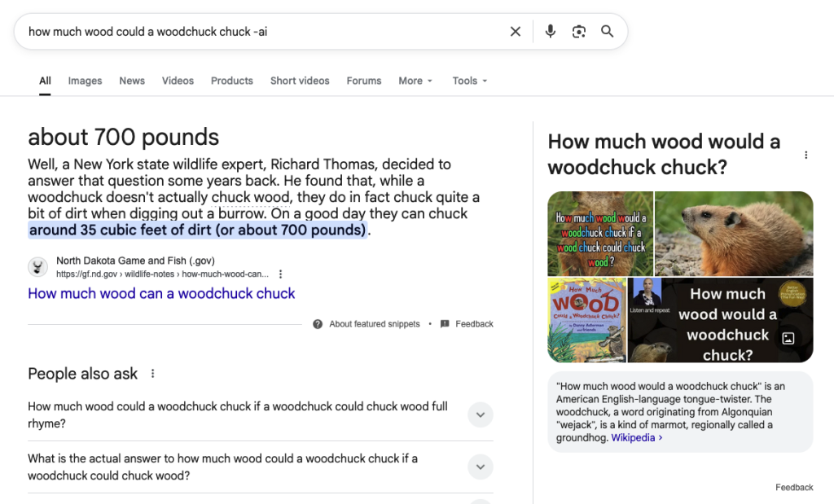The width and height of the screenshot is (834, 504).
Task: Click the highlighted '35 cubic feet of dirt' text
Action: tap(197, 230)
